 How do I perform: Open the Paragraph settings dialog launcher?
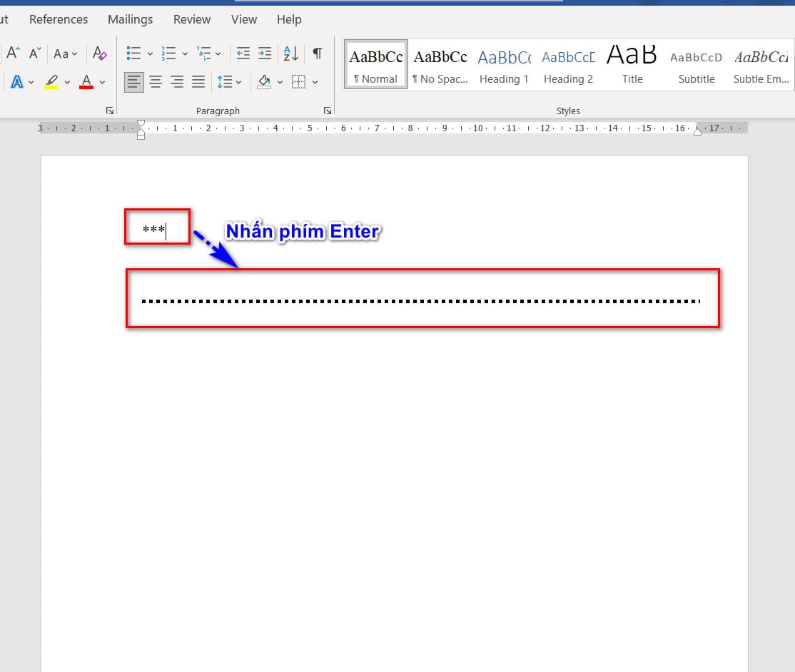327,111
